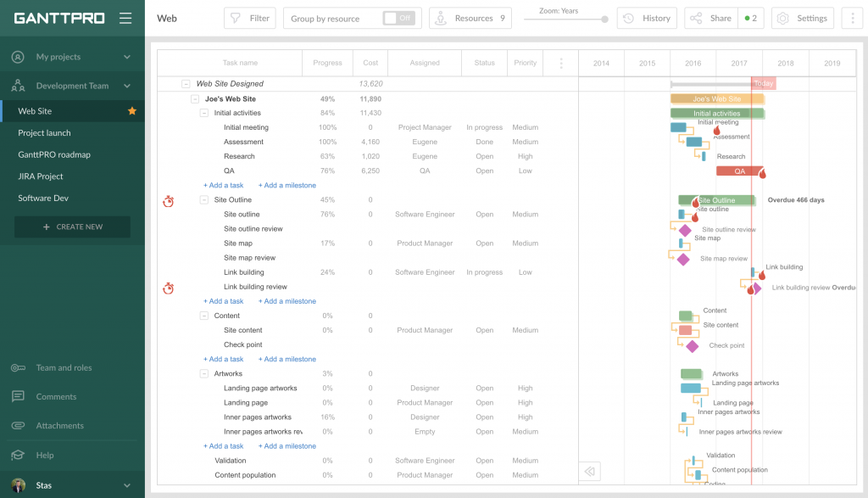The height and width of the screenshot is (498, 868).
Task: Open the Share options
Action: click(710, 17)
